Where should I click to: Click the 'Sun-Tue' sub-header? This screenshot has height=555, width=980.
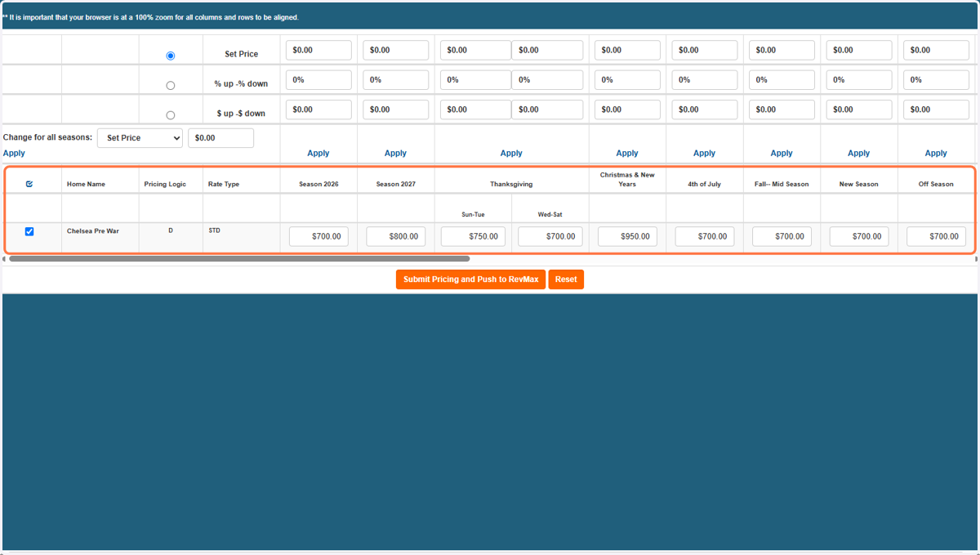[473, 215]
